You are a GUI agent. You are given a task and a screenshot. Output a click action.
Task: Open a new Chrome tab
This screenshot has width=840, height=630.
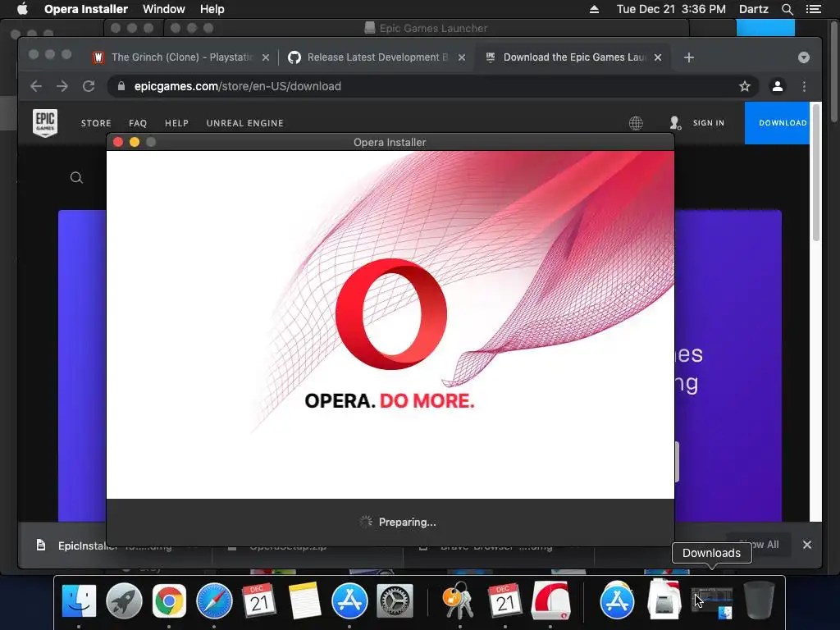coord(689,57)
